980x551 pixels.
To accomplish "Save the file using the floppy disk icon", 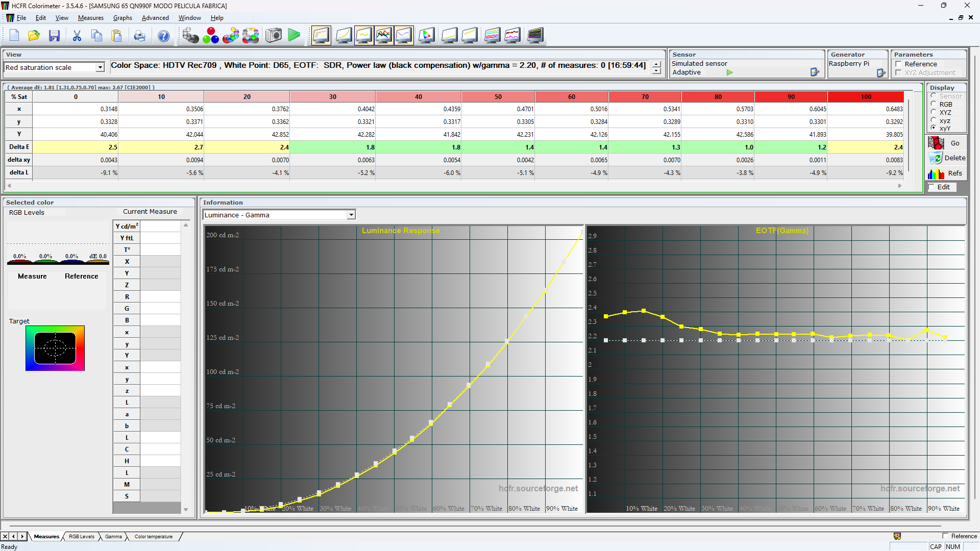I will tap(54, 36).
